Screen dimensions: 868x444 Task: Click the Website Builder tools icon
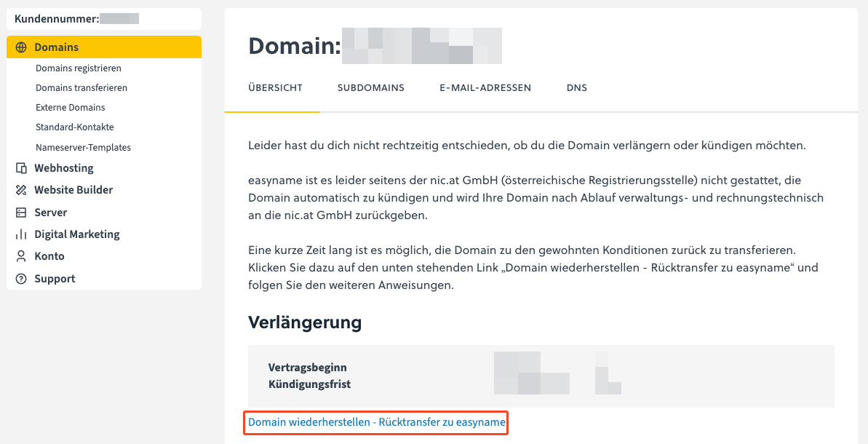tap(21, 190)
